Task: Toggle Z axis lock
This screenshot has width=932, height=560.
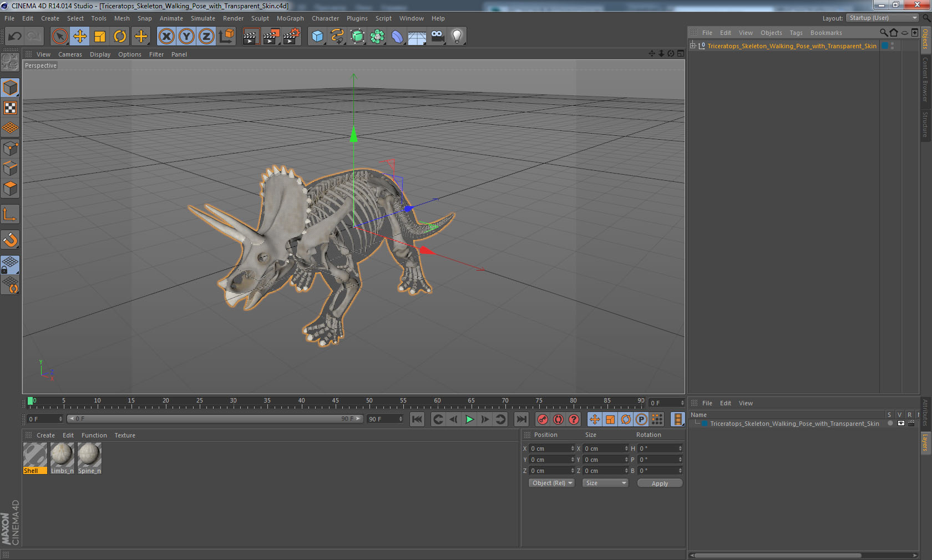Action: click(x=206, y=37)
